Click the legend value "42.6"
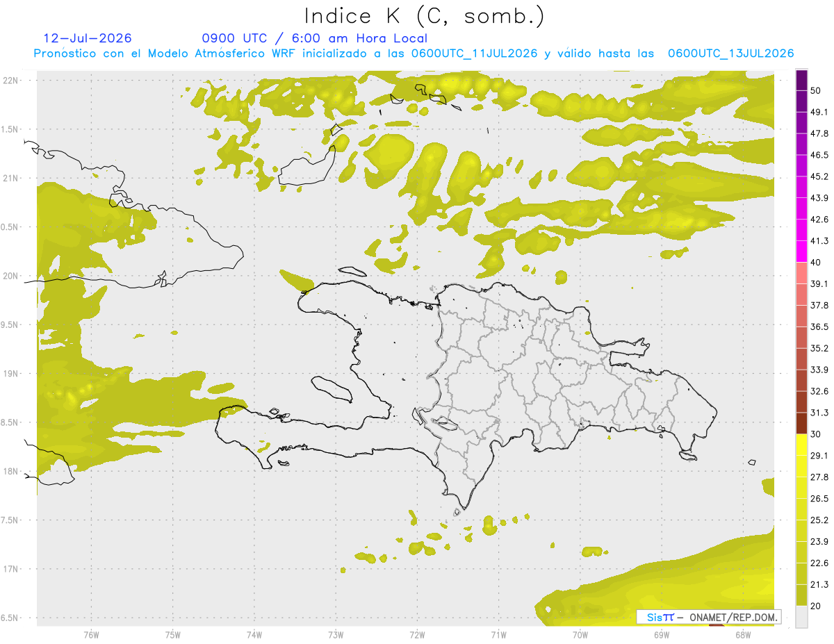Image resolution: width=834 pixels, height=644 pixels. [x=819, y=220]
